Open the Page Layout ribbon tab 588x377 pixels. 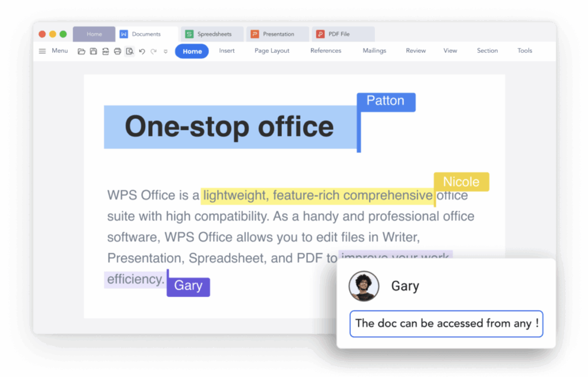(x=272, y=51)
